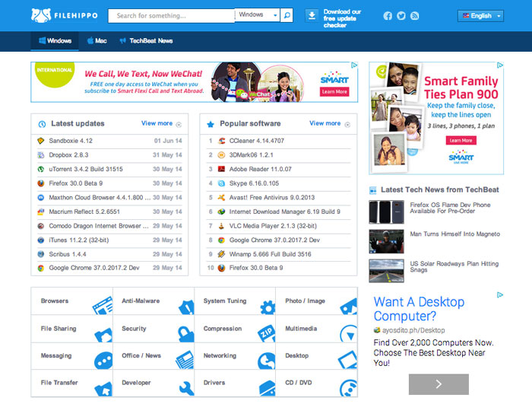Viewport: 532px width, 404px height.
Task: Open the TechBeat News tab
Action: click(146, 41)
